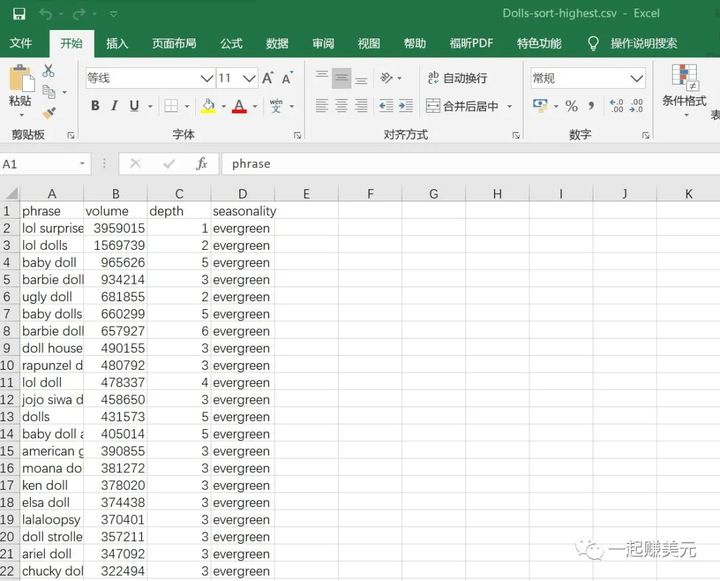Toggle Italic formatting
This screenshot has width=720, height=581.
tap(114, 106)
